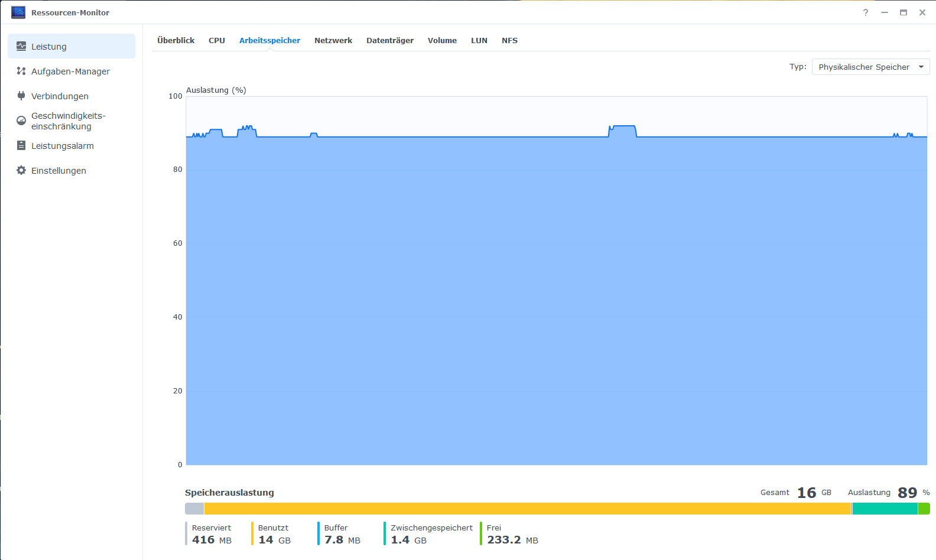Click the Ressourcen-Monitor app icon
This screenshot has height=560, width=936.
coord(18,12)
